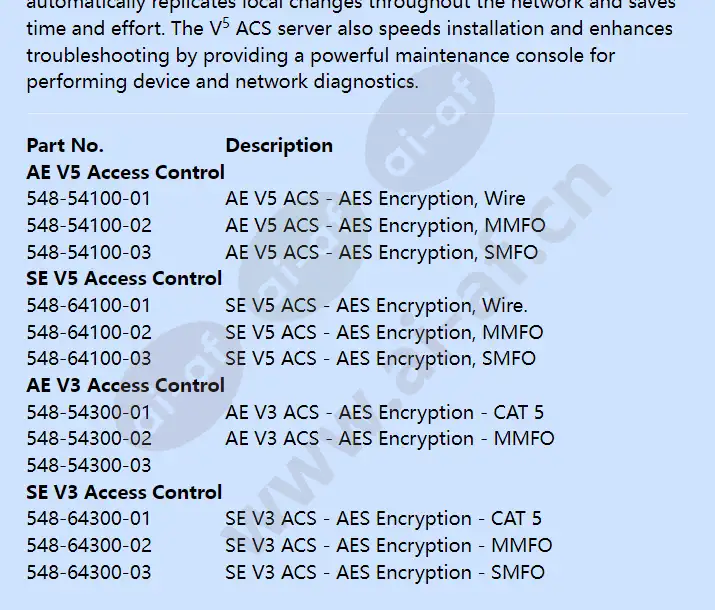
Task: Select part number 548-64100-01
Action: coord(88,305)
